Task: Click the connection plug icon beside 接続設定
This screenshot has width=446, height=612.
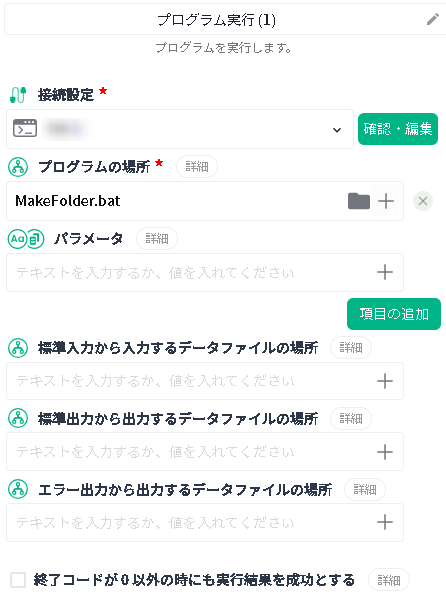Action: pos(18,95)
